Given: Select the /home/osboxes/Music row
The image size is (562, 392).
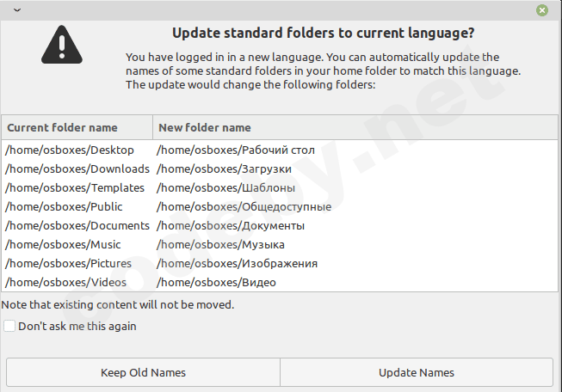Looking at the screenshot, I should [63, 245].
